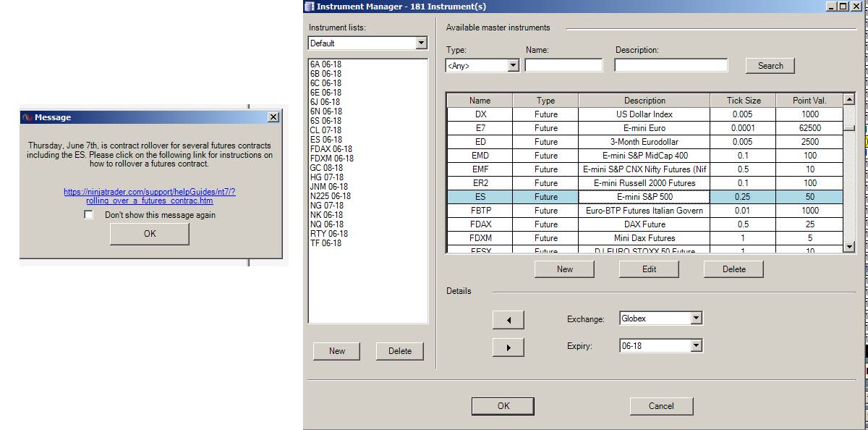
Task: Select NK 06-18 in instrument list
Action: coord(326,215)
